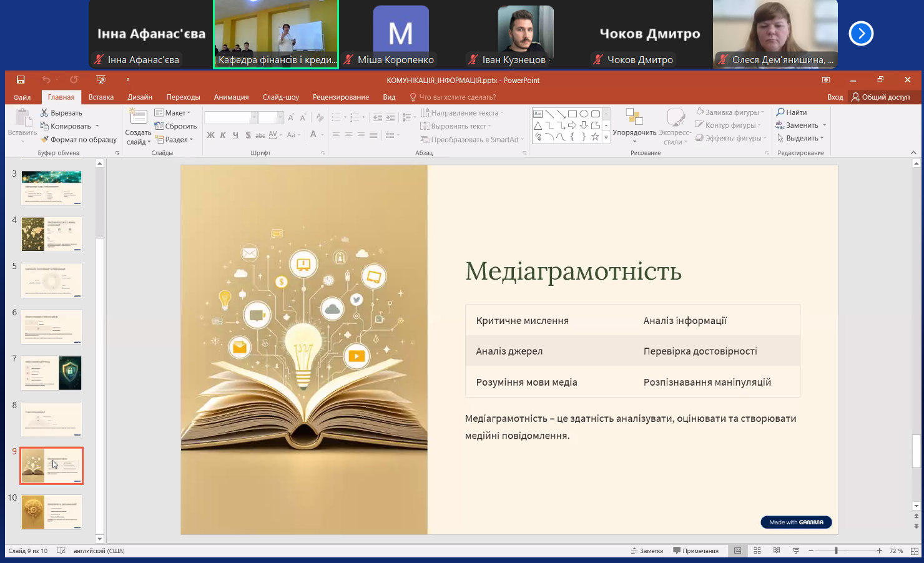Screen dimensions: 924x563
Task: Click the zoom slider handle
Action: [x=836, y=551]
